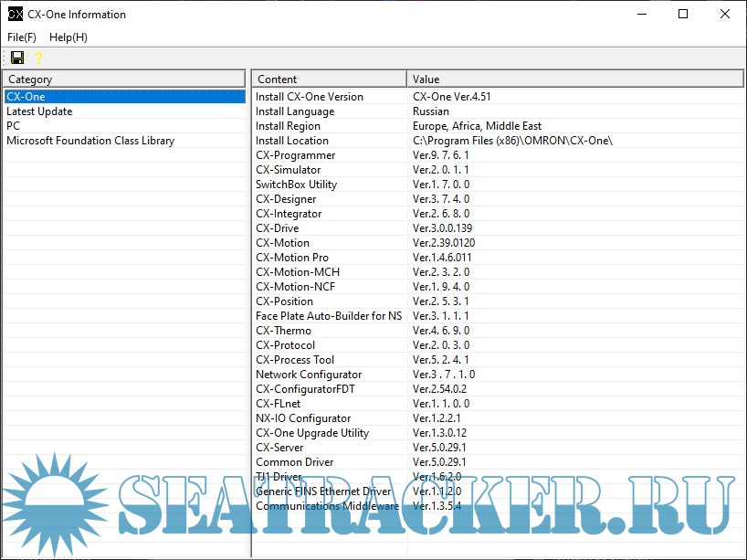The image size is (747, 560).
Task: Select the Install Language row
Action: pos(295,111)
